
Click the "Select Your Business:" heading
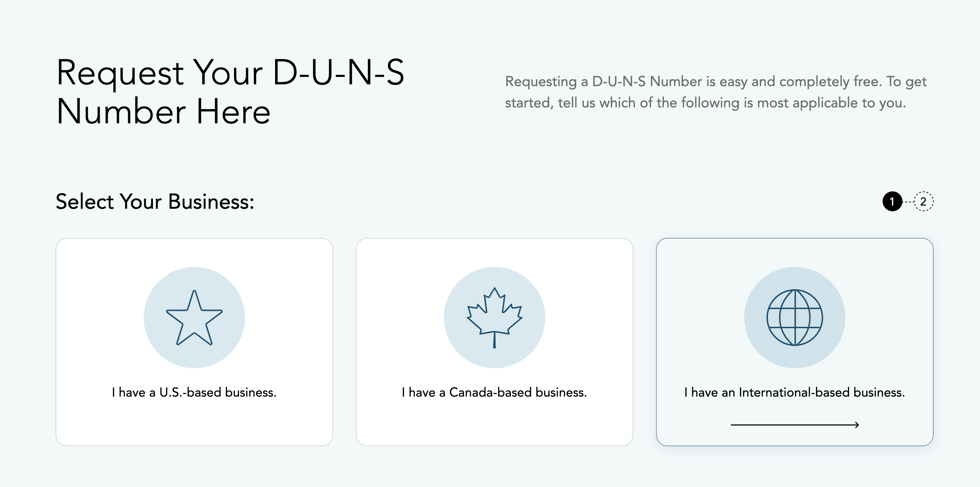coord(155,201)
